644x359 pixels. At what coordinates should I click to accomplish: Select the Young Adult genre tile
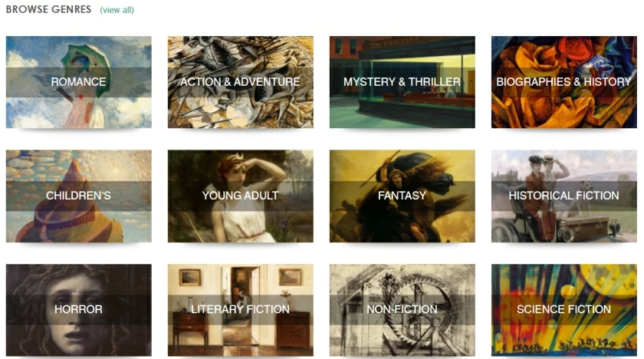[x=240, y=196]
